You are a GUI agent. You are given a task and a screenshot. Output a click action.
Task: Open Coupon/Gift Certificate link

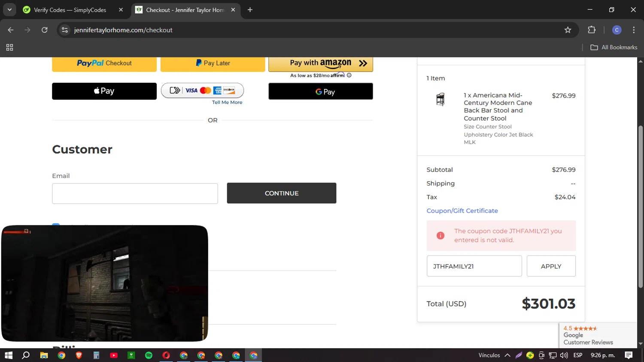(x=462, y=211)
